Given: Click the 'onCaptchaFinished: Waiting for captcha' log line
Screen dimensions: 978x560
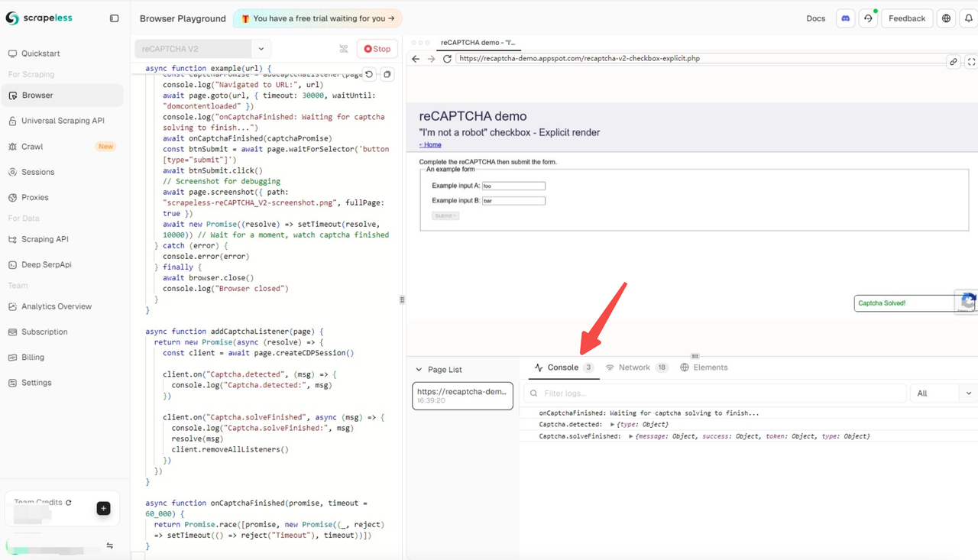Looking at the screenshot, I should pyautogui.click(x=649, y=413).
